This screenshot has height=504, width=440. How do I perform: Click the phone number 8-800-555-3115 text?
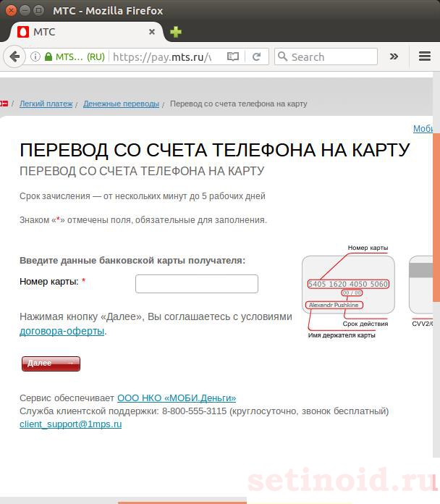point(194,411)
